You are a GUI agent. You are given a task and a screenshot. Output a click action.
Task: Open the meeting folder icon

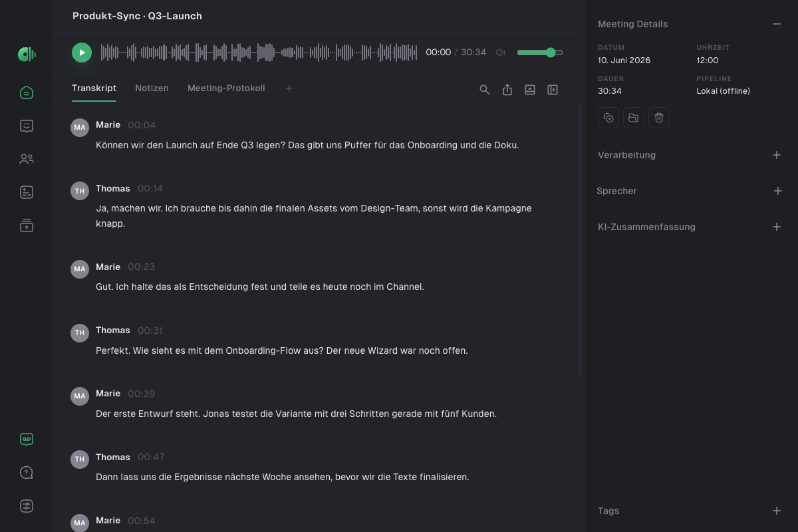pyautogui.click(x=634, y=118)
